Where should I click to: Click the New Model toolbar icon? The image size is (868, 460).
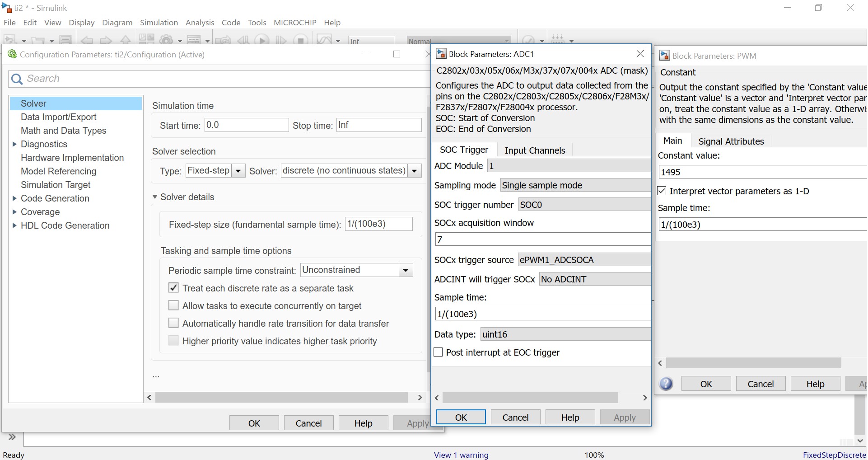point(10,40)
